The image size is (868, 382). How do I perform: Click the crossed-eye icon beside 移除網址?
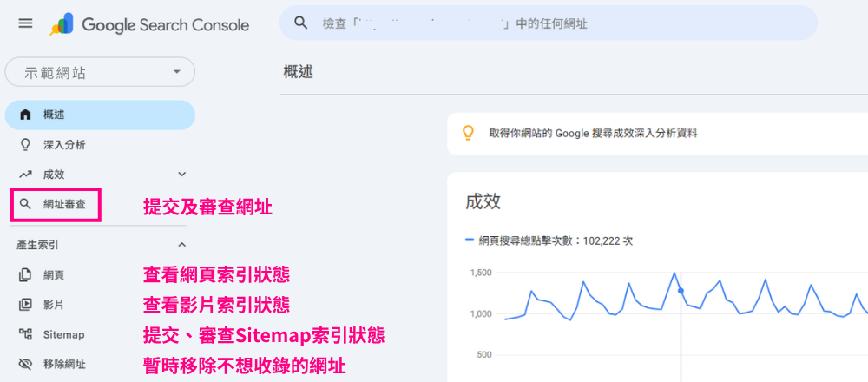pos(25,364)
